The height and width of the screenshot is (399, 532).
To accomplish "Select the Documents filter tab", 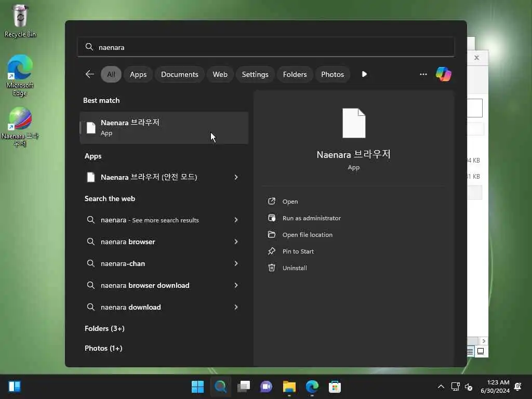I will point(179,74).
